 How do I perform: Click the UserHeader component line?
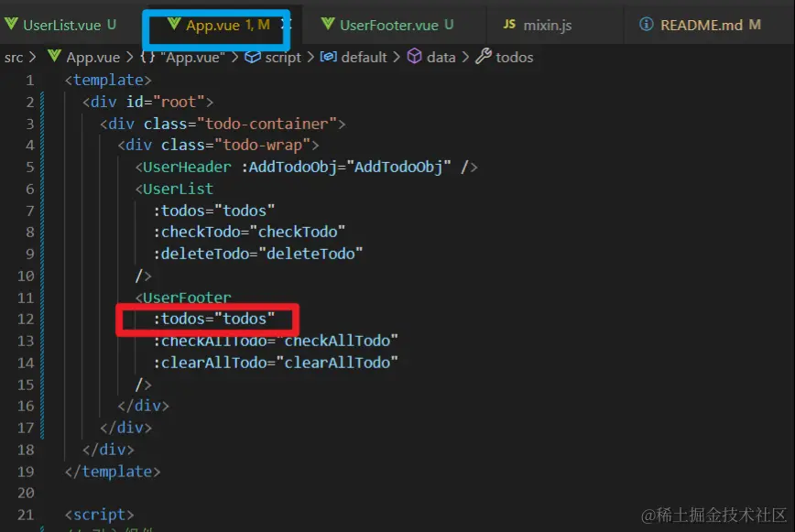point(306,167)
